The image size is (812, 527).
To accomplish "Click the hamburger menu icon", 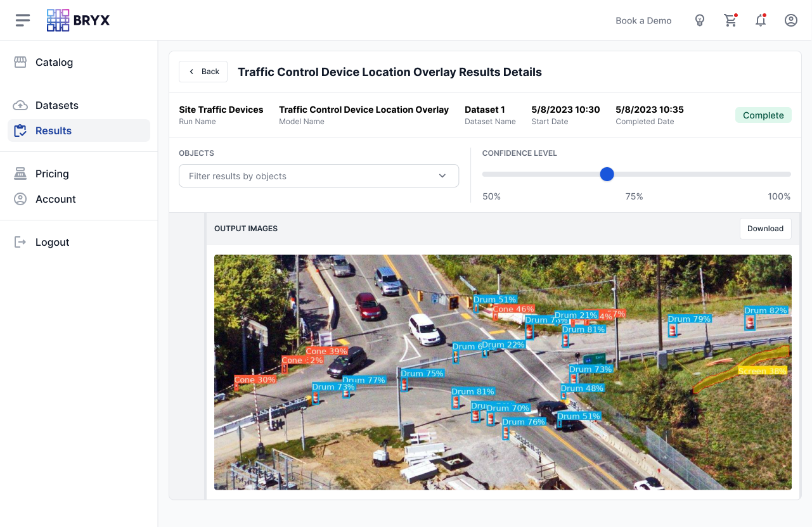I will pyautogui.click(x=23, y=20).
